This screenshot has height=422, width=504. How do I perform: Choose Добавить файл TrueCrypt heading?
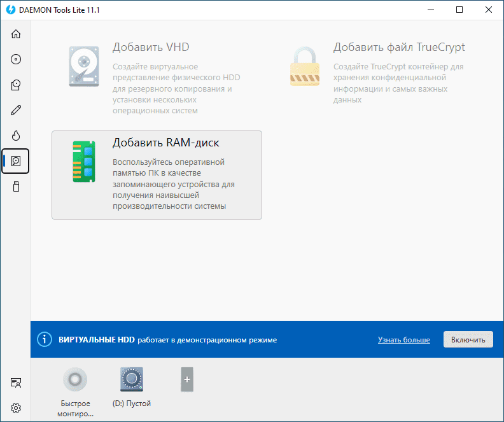tap(399, 47)
